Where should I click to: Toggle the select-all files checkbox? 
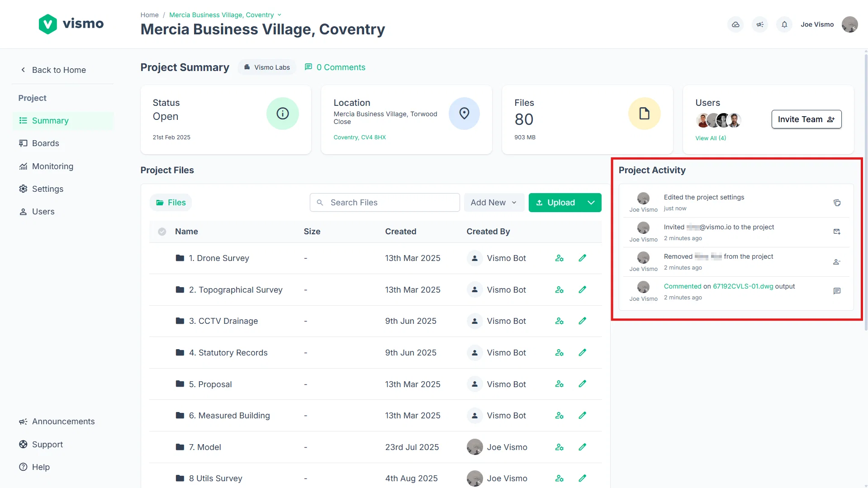click(x=162, y=232)
